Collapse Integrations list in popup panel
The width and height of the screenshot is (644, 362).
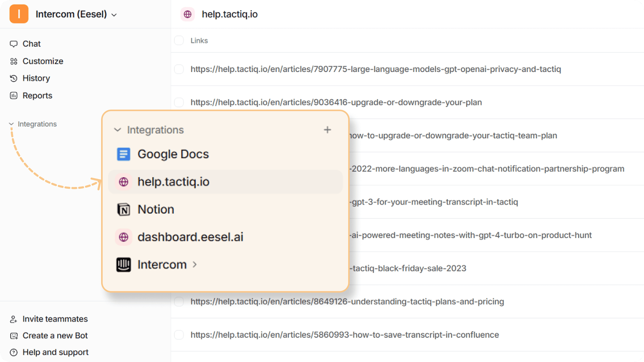pyautogui.click(x=117, y=130)
